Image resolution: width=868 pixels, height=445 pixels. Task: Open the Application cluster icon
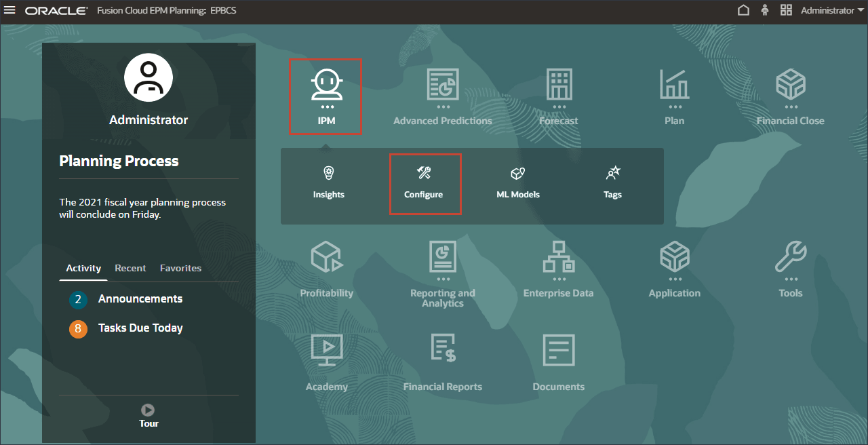(x=674, y=258)
